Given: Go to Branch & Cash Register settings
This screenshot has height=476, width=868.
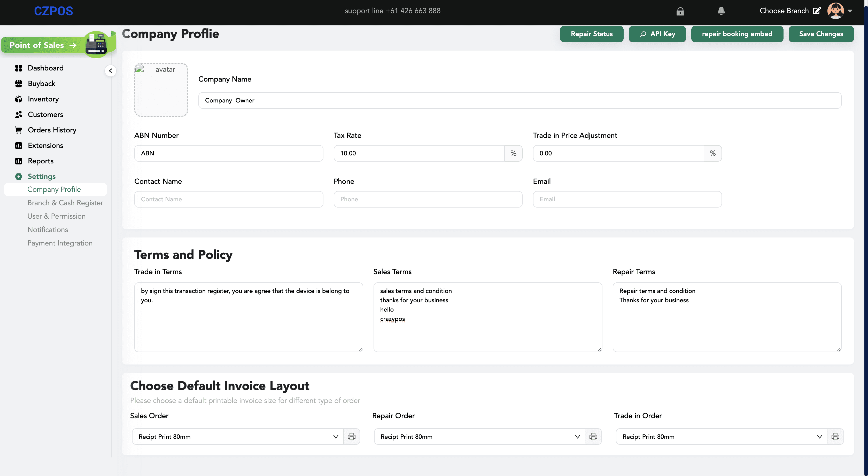Looking at the screenshot, I should tap(65, 203).
